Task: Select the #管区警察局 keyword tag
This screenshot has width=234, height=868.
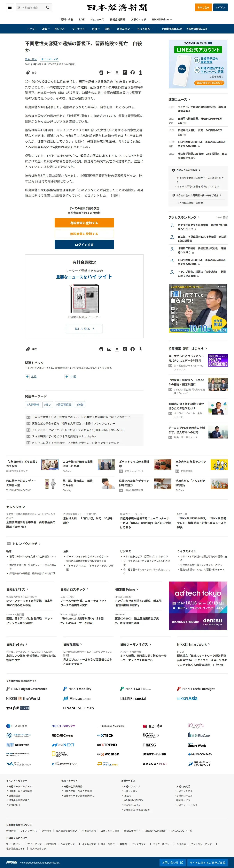Action: [64, 405]
